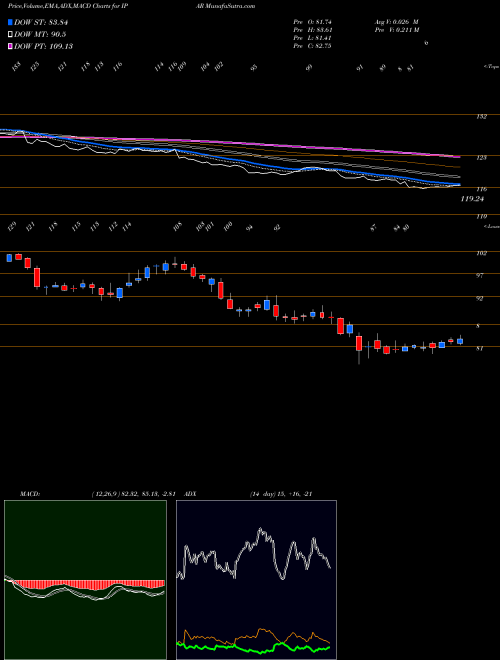Viewport: 500px width, 660px height.
Task: Click the 'Pre O: 81.74' open value
Action: [313, 22]
